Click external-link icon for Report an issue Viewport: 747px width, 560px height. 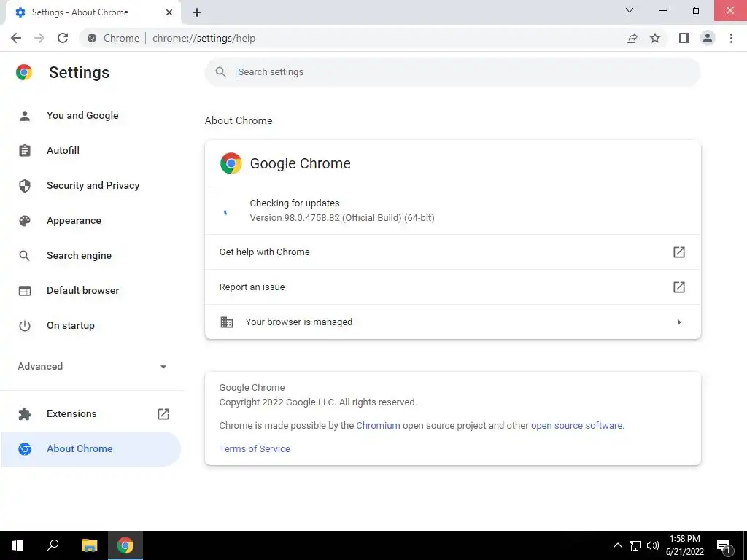679,287
